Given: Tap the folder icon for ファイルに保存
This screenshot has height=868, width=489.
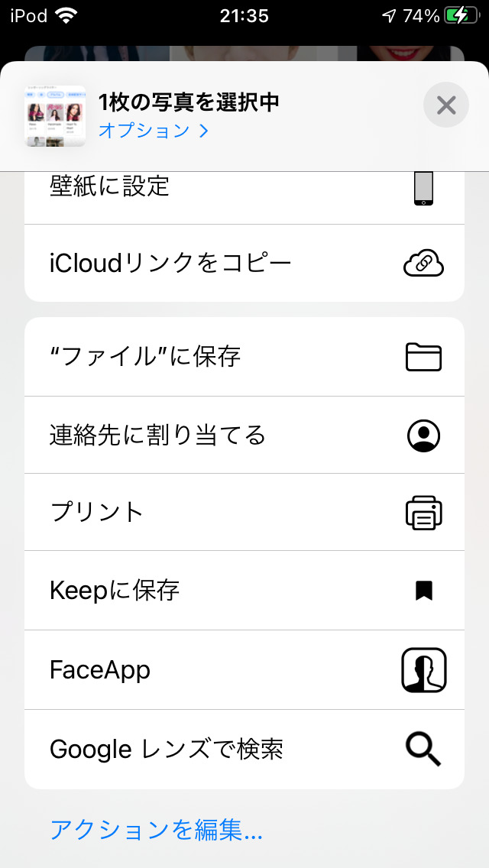Looking at the screenshot, I should (423, 357).
